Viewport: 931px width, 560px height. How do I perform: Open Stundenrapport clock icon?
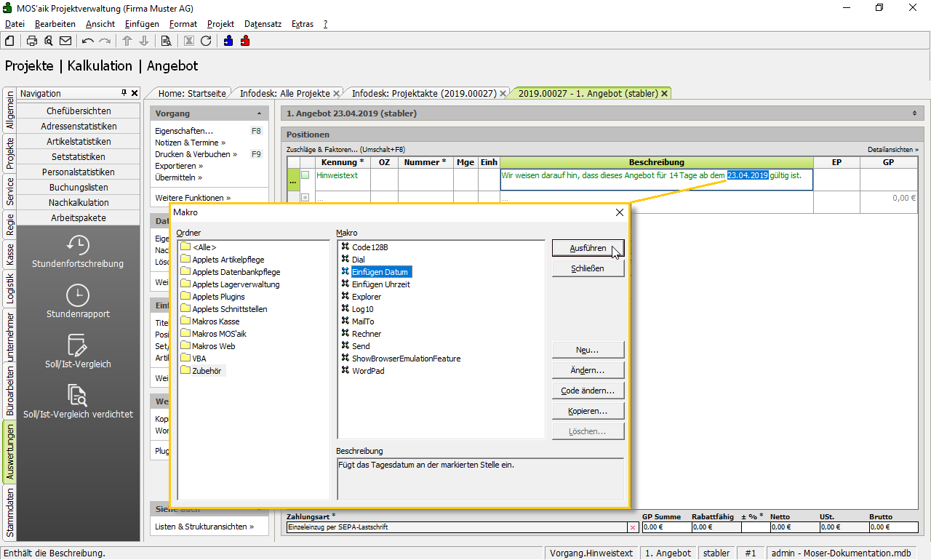pos(78,295)
